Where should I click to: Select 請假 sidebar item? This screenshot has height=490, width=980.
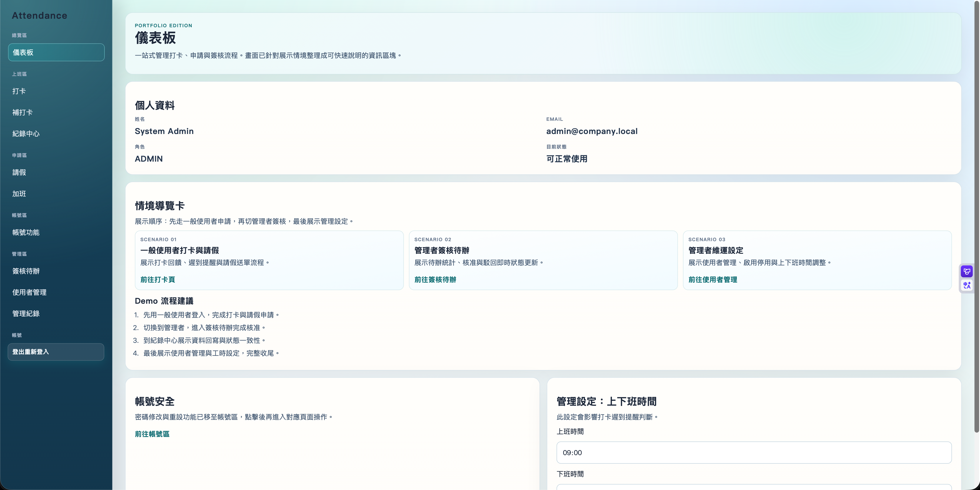[x=19, y=172]
